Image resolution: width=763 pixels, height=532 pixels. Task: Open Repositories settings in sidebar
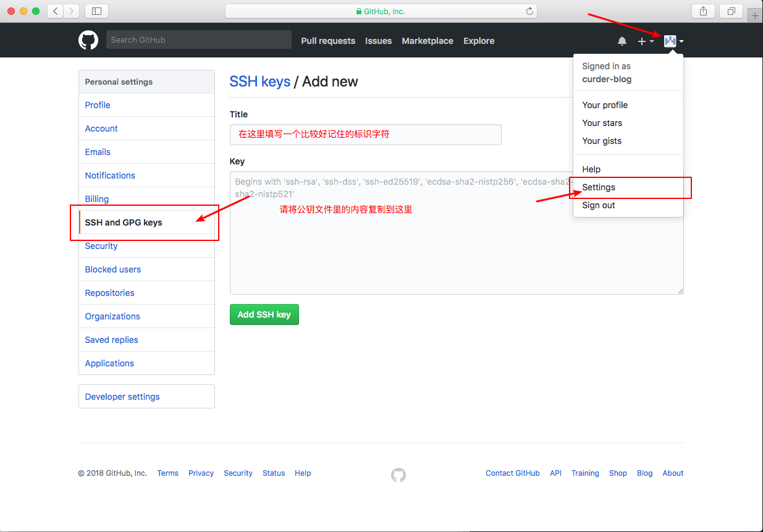[x=146, y=293]
